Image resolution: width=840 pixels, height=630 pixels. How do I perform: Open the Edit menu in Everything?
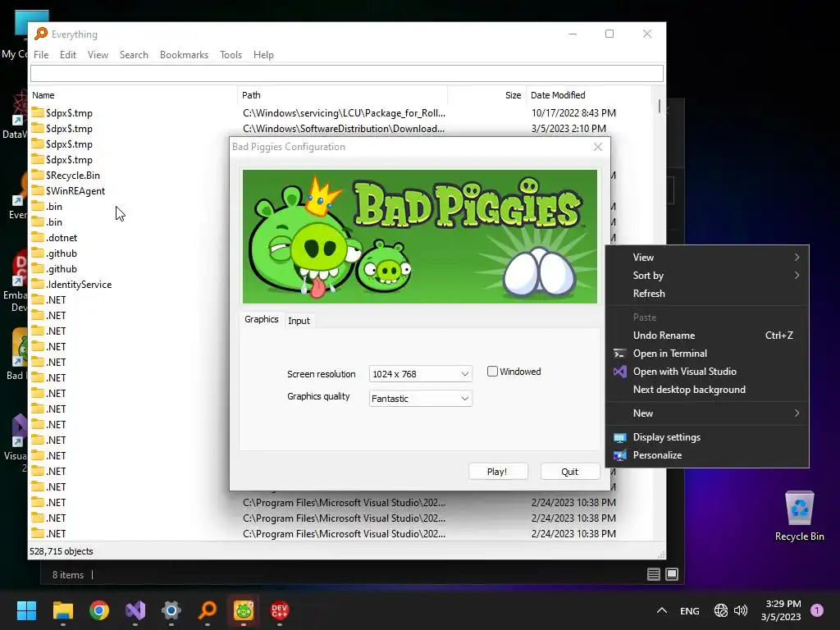coord(67,55)
